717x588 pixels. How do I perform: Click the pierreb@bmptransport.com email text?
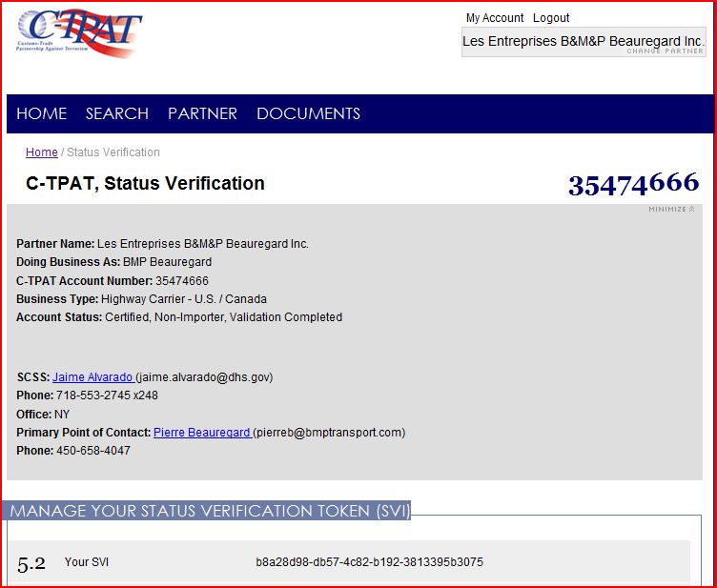coord(329,433)
